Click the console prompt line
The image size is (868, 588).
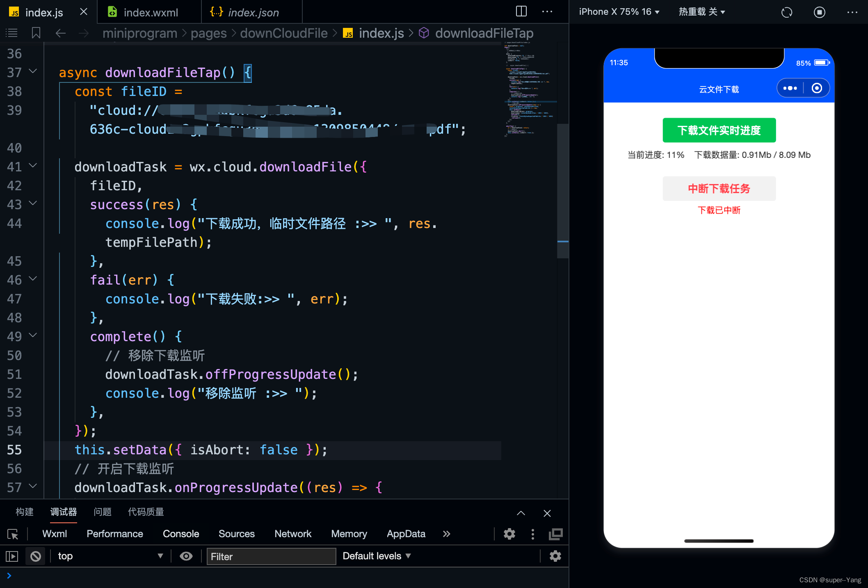pyautogui.click(x=284, y=576)
